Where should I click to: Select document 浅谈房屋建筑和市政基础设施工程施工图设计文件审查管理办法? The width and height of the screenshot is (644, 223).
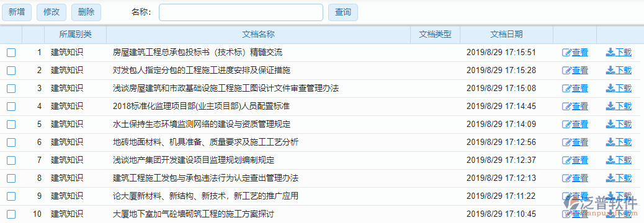coord(225,89)
